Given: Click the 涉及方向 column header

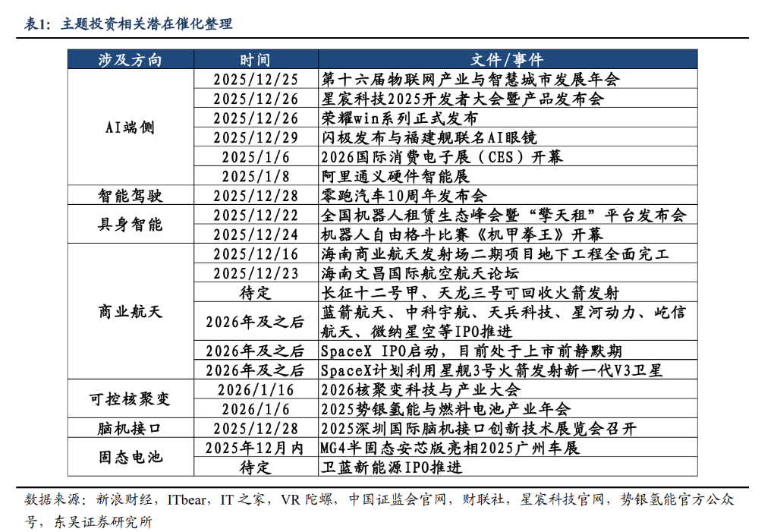Looking at the screenshot, I should click(131, 59).
